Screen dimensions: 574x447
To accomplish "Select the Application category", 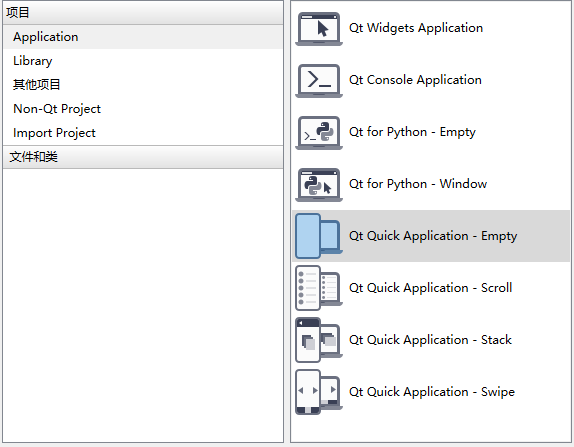I will (x=143, y=37).
